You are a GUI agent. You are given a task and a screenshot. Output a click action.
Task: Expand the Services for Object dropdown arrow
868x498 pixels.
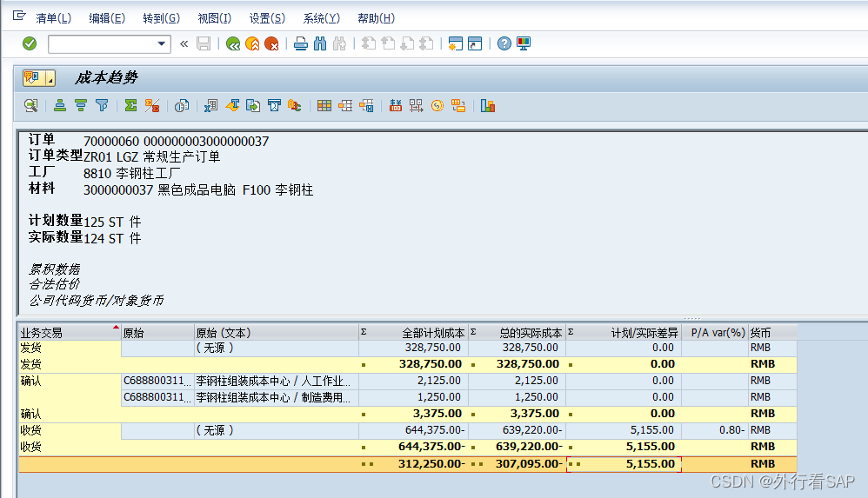pos(50,78)
